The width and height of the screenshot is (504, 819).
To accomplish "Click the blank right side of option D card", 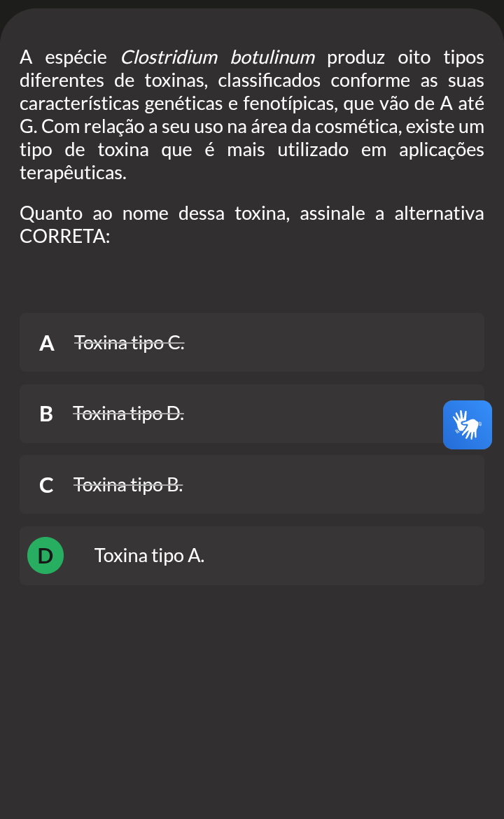I will 344,556.
